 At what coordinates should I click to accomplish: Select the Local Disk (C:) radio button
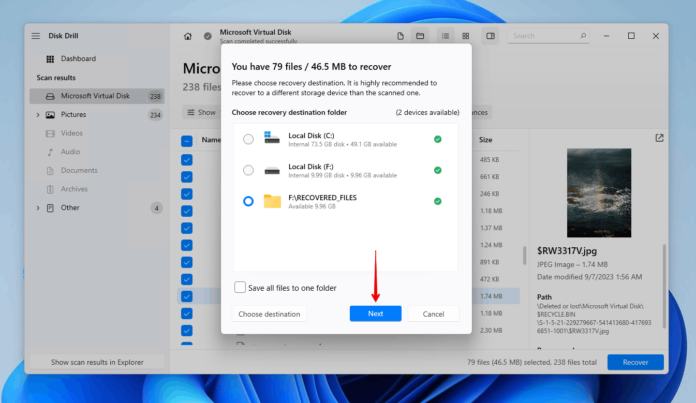248,140
